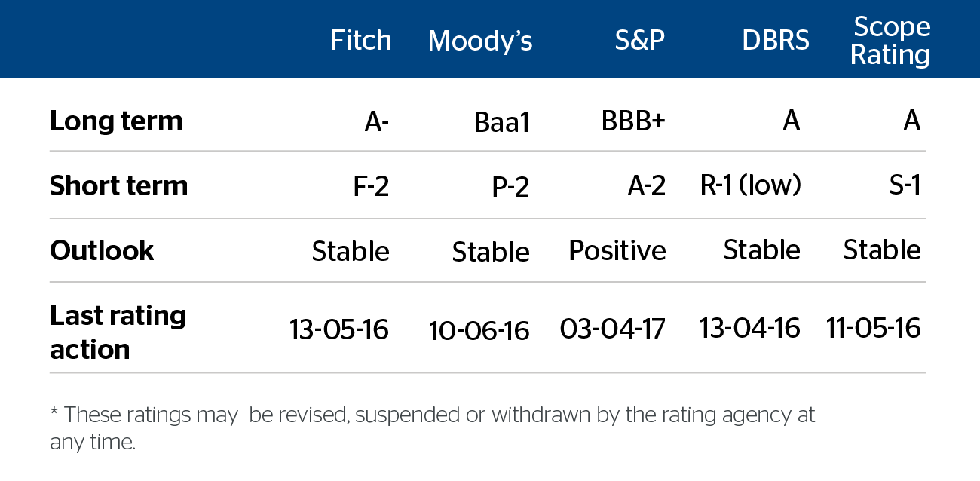Viewport: 980px width, 481px height.
Task: Click Moody's Baa1 long term rating
Action: click(502, 123)
